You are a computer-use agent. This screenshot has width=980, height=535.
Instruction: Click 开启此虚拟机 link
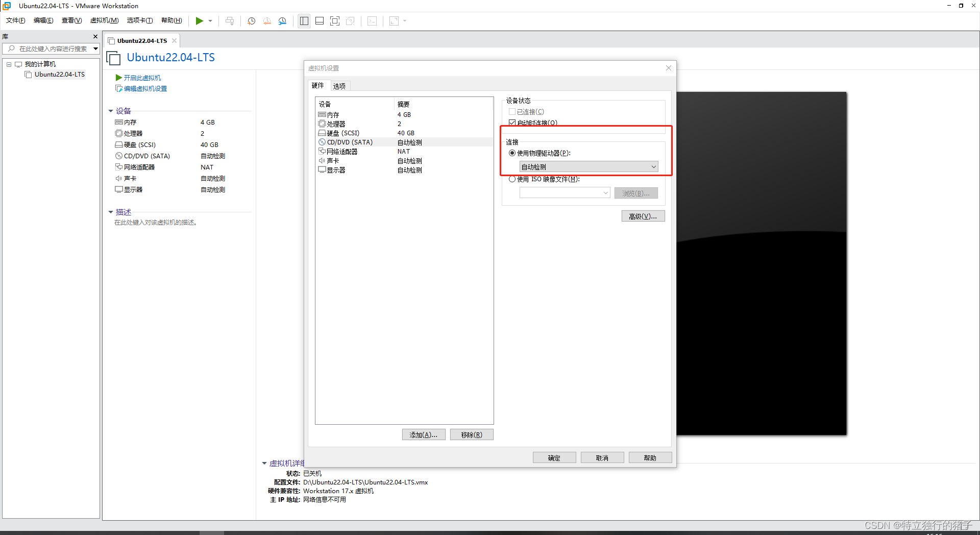tap(142, 78)
